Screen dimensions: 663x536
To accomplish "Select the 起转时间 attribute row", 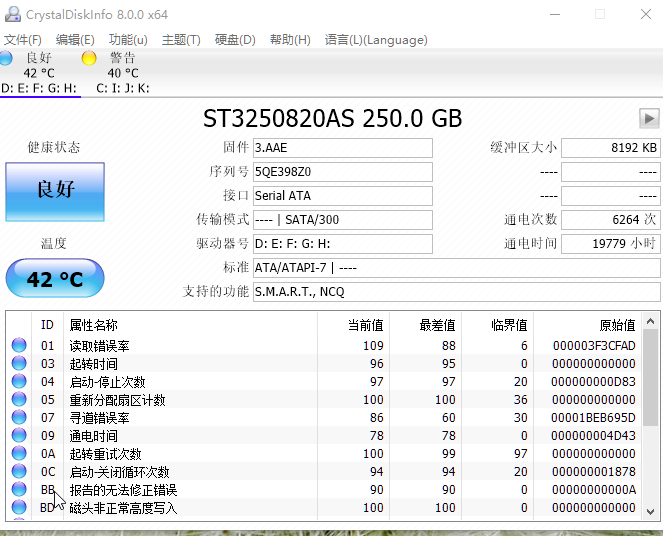I will [323, 363].
